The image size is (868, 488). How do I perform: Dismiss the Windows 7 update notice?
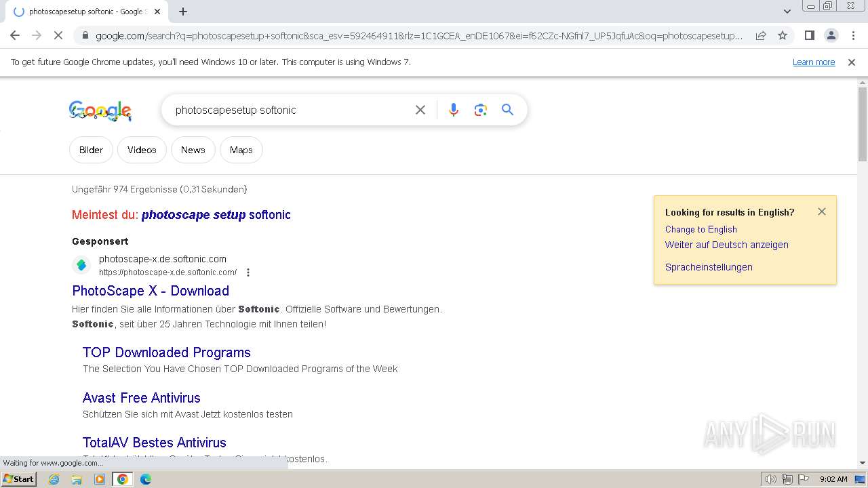tap(852, 62)
